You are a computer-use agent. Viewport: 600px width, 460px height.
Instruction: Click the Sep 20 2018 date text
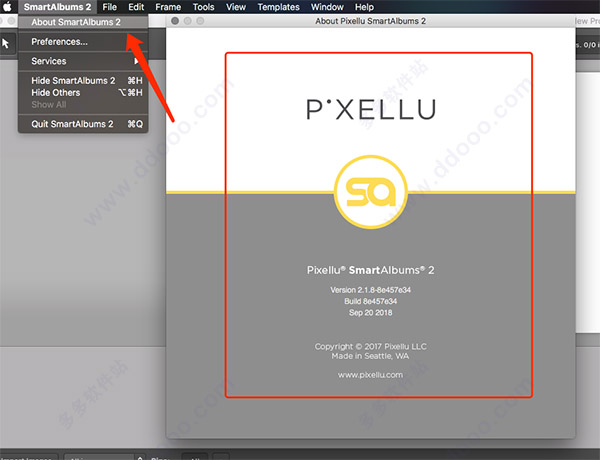(x=370, y=313)
